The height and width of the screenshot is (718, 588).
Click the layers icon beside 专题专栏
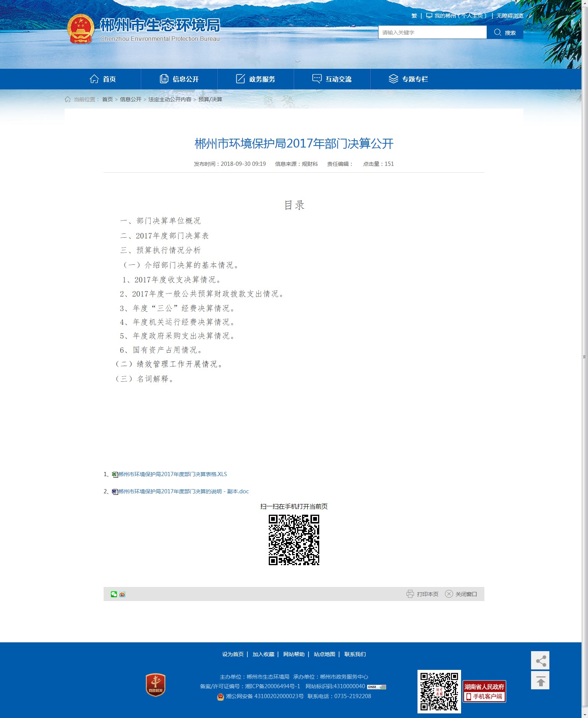coord(393,79)
